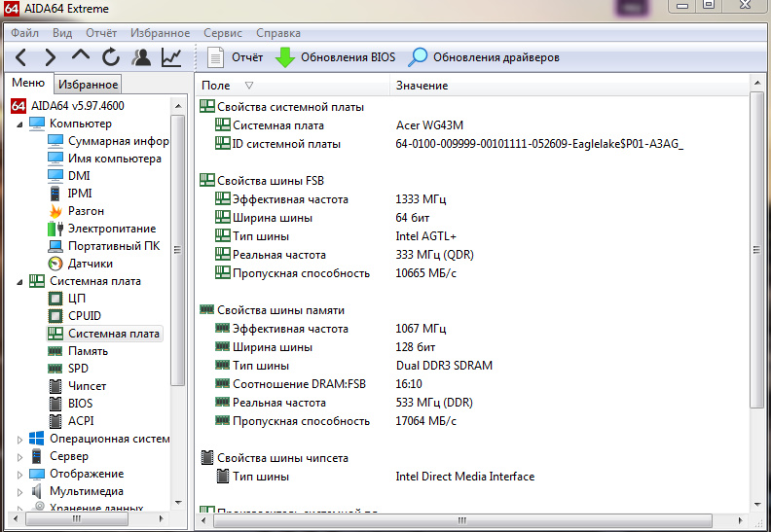Select the Intel AGTL+ value
The image size is (771, 532).
click(x=425, y=236)
